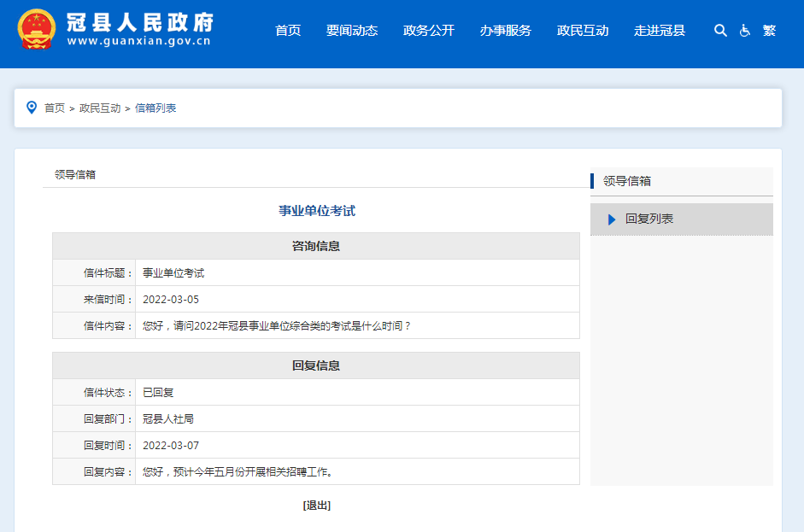Click the blue 事业单位考试 page title
The width and height of the screenshot is (804, 532).
pyautogui.click(x=317, y=211)
